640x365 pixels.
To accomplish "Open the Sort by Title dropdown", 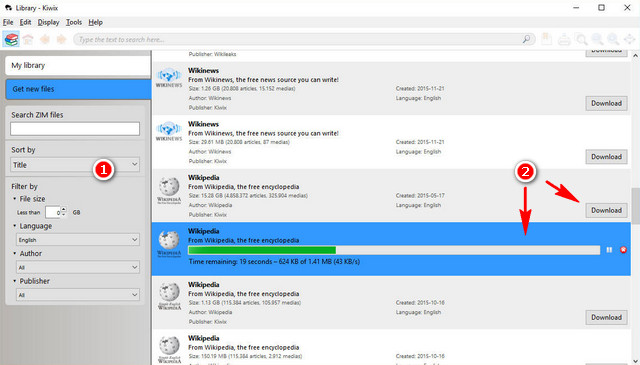I will pos(75,165).
